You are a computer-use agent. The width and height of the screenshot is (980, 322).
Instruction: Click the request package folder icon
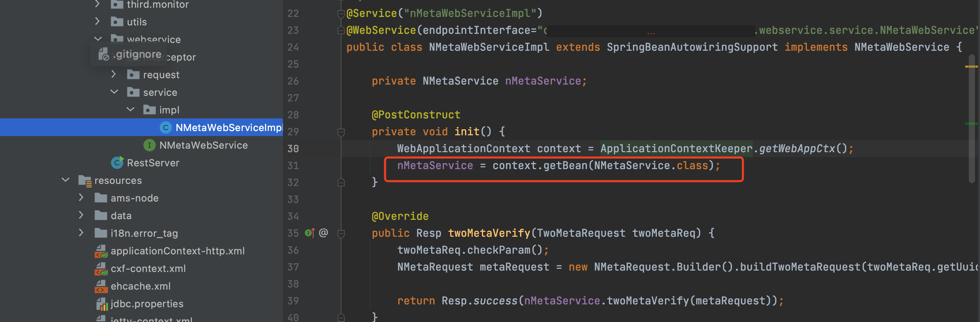pos(133,74)
